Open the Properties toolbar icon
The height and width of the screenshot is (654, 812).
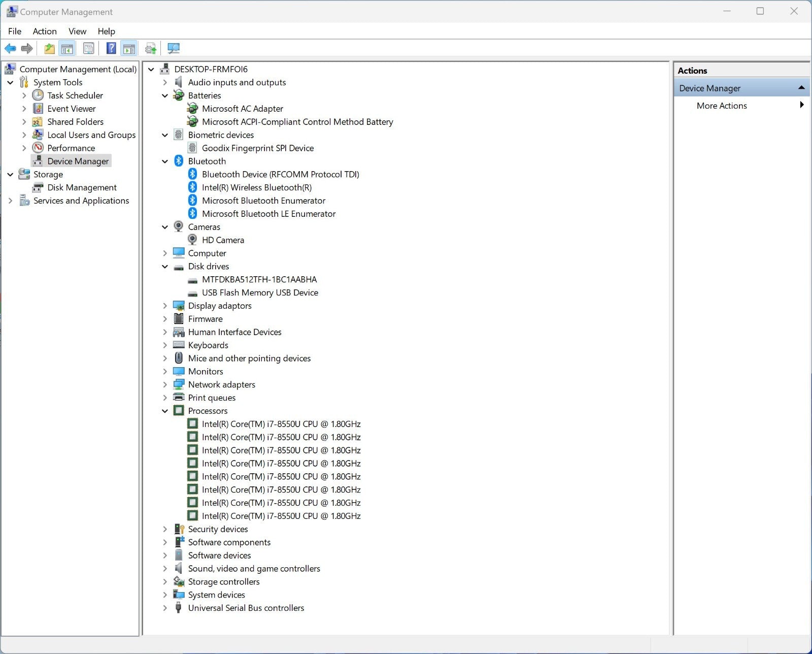tap(89, 49)
